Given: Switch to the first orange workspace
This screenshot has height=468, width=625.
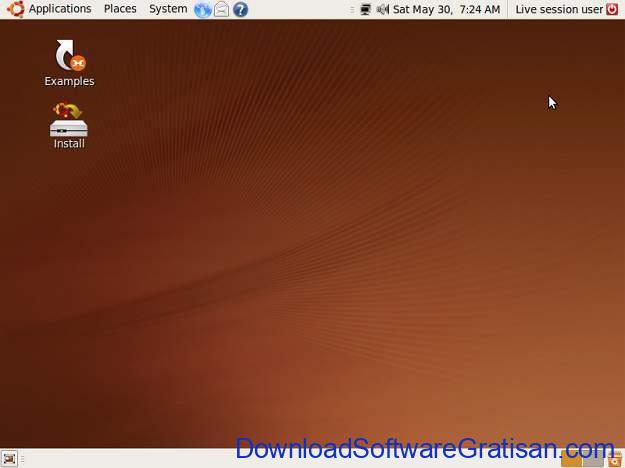Looking at the screenshot, I should click(x=571, y=459).
